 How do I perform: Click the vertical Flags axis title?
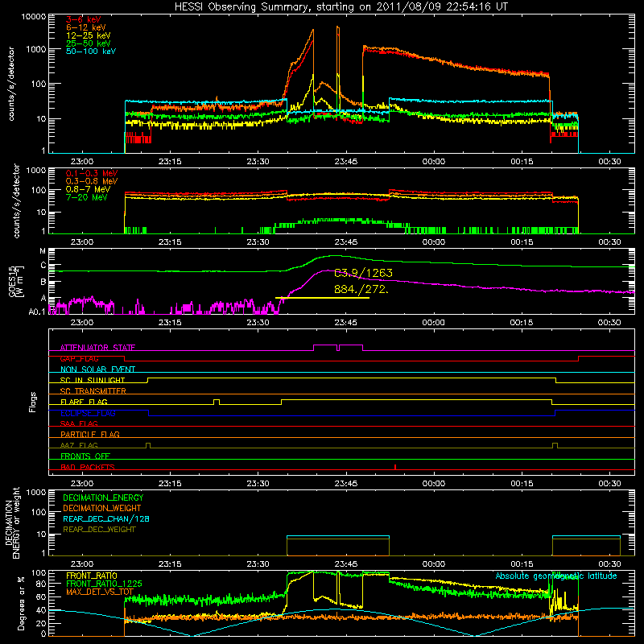tap(33, 402)
